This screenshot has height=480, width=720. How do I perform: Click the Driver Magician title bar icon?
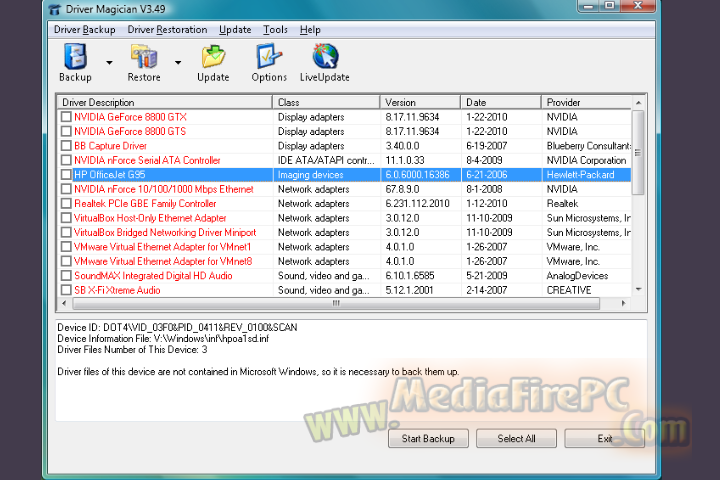click(55, 9)
